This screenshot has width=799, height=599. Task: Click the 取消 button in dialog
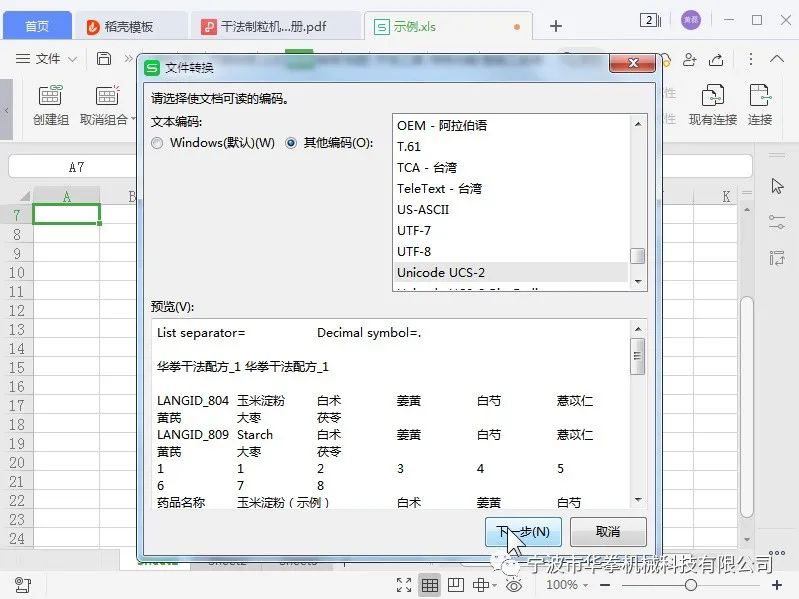pos(607,531)
